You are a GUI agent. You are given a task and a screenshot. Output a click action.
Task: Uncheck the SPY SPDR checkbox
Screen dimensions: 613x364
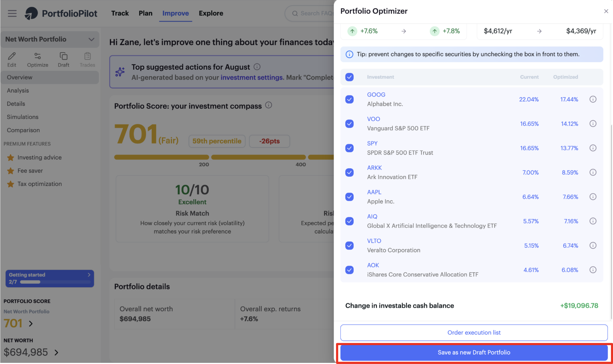pos(349,148)
